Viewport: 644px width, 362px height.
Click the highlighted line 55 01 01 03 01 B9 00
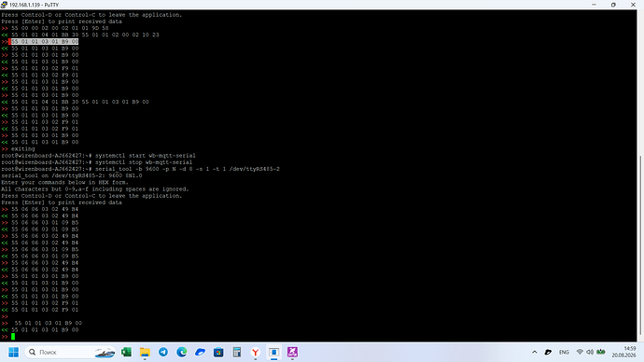(x=45, y=41)
